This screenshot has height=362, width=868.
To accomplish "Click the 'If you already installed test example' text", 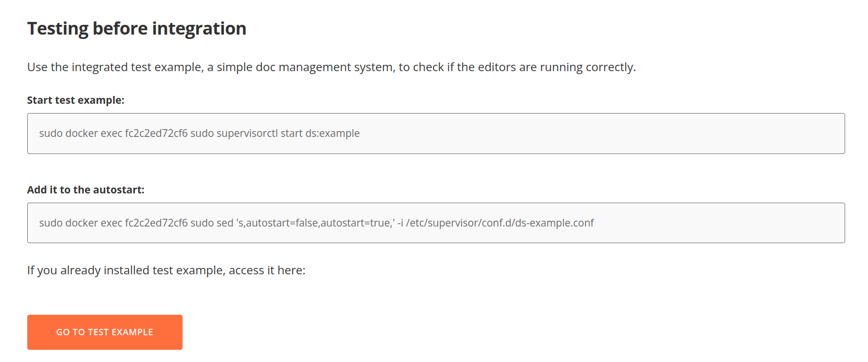I will pyautogui.click(x=166, y=270).
